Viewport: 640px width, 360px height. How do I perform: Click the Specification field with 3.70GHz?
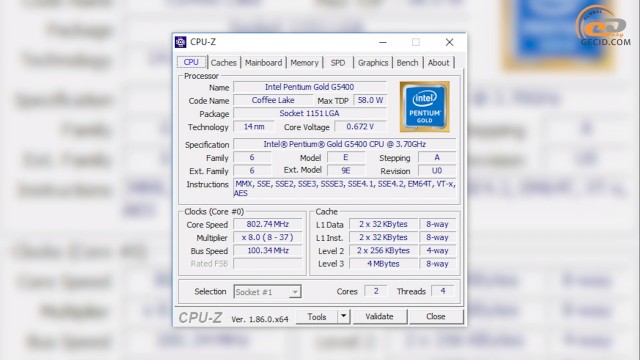tap(344, 144)
